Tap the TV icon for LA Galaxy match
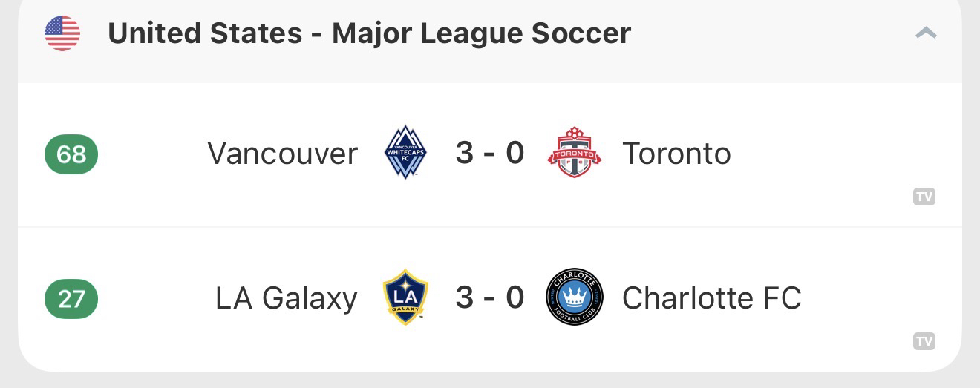 tap(924, 341)
